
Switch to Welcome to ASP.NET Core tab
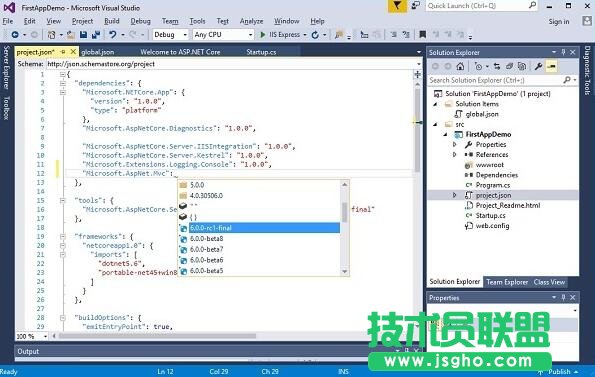(x=180, y=52)
